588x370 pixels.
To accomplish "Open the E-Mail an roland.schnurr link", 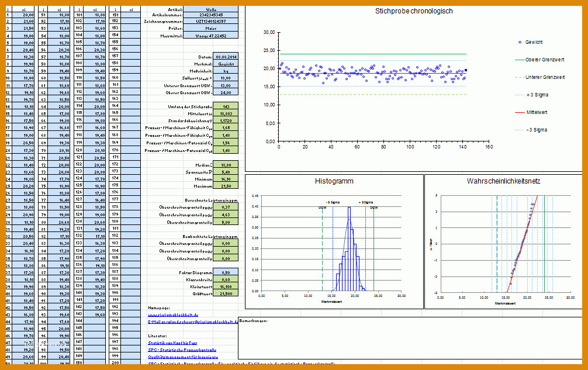I will pos(193,322).
